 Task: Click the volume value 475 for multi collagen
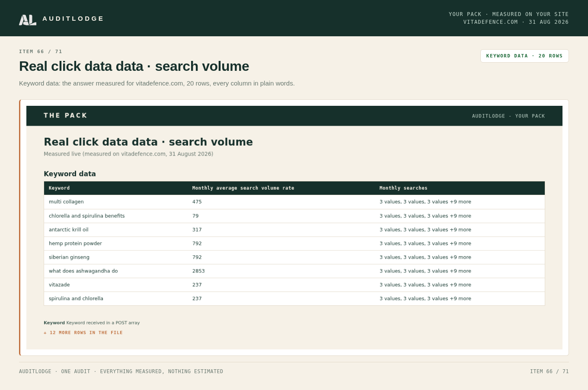(x=197, y=202)
